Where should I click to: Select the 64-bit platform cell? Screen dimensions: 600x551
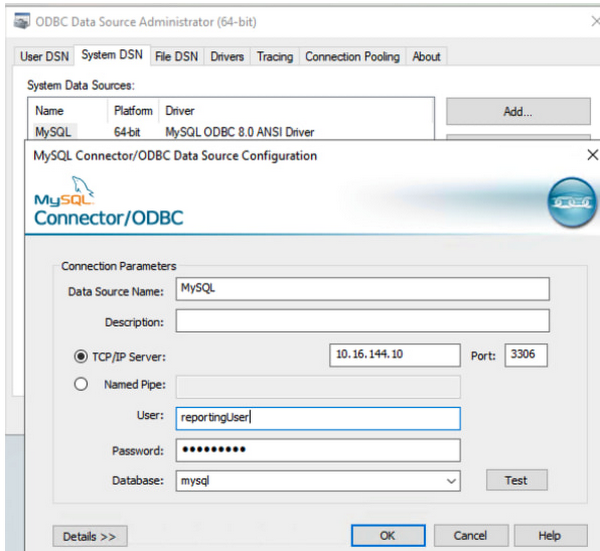tap(127, 132)
